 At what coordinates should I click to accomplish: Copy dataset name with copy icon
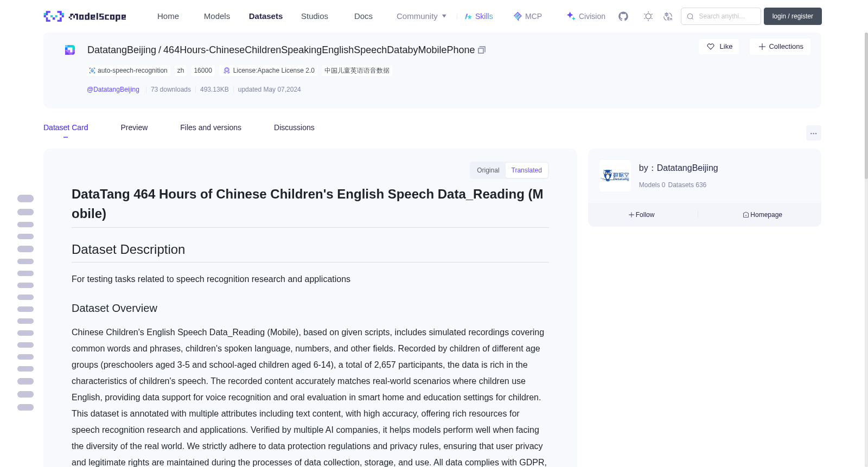click(482, 50)
